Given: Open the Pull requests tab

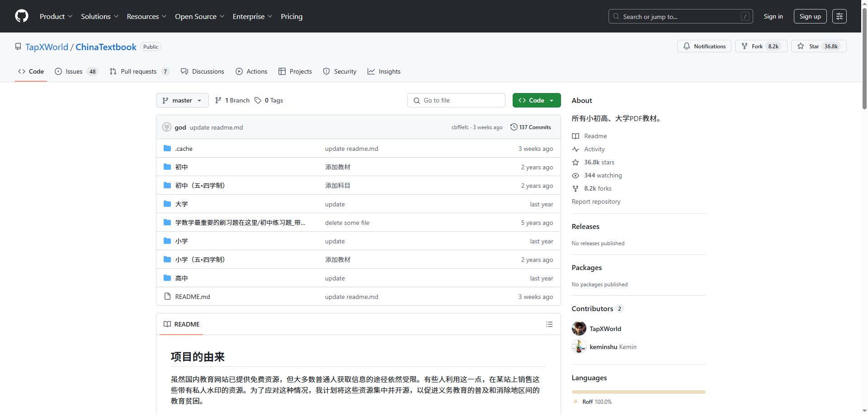Looking at the screenshot, I should coord(139,71).
